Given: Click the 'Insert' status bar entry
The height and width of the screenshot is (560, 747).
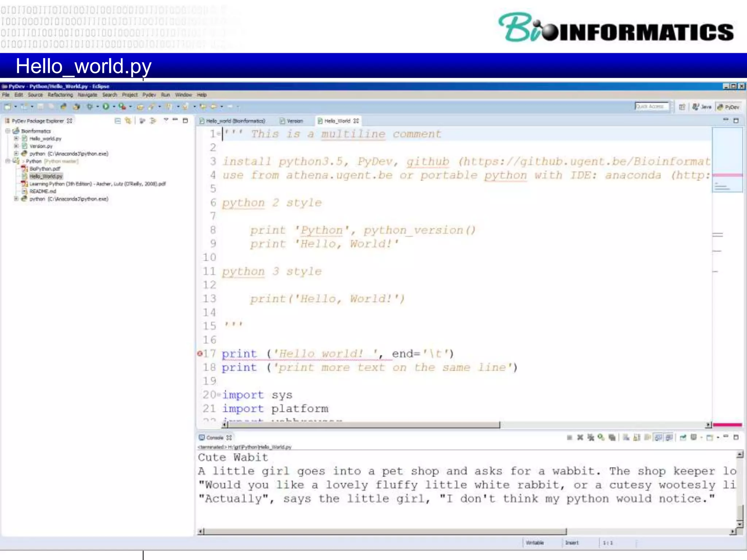Looking at the screenshot, I should (x=572, y=543).
